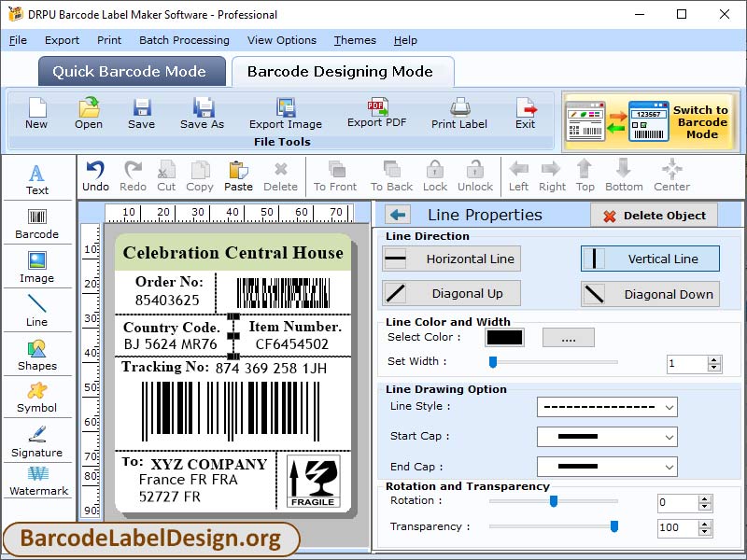Click the Delete Object button
This screenshot has height=560, width=747.
pyautogui.click(x=654, y=216)
